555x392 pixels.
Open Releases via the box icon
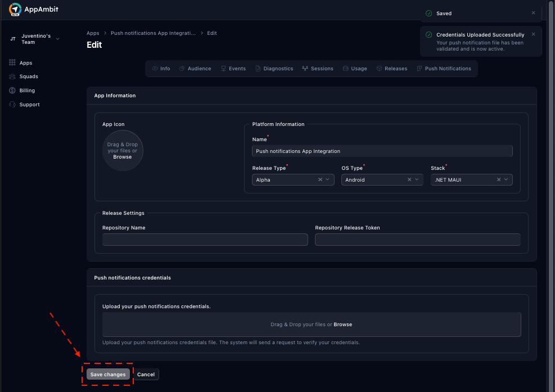[380, 68]
